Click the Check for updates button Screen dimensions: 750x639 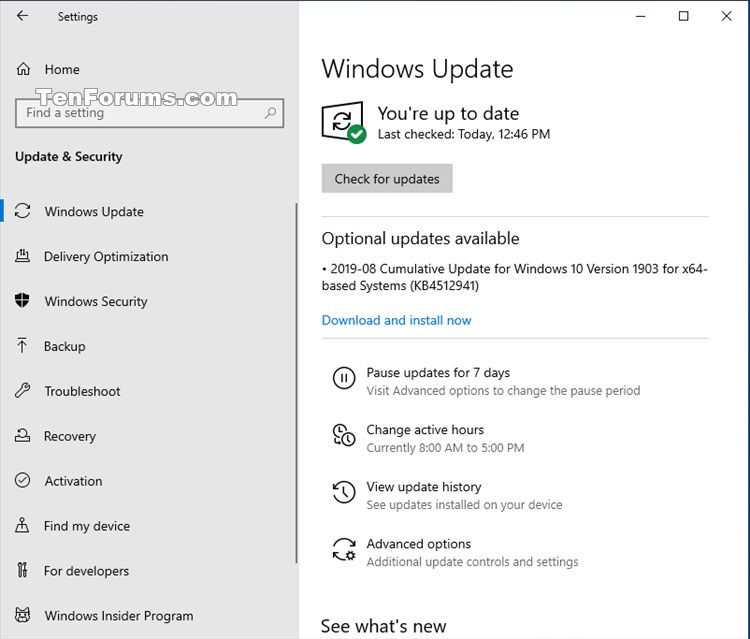[x=387, y=178]
